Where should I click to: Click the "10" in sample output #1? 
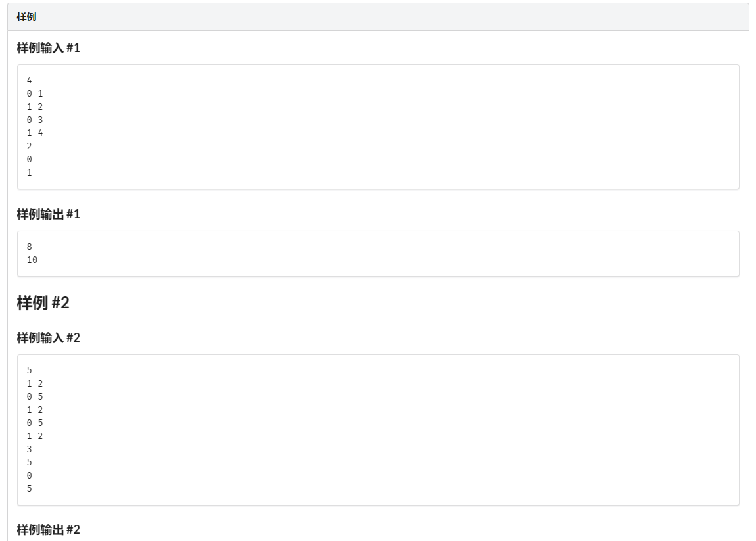[32, 260]
